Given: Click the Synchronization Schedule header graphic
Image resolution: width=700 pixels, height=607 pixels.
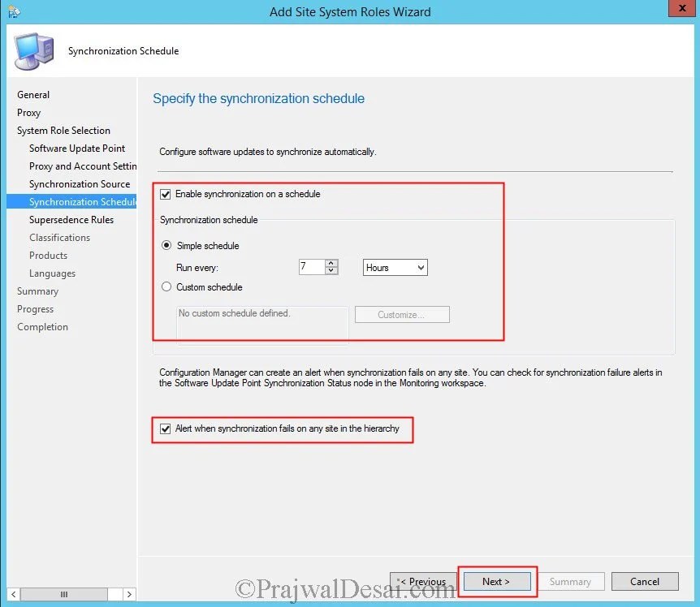Looking at the screenshot, I should (32, 50).
